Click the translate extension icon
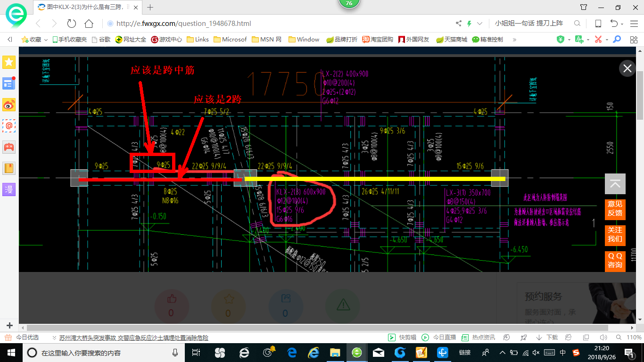The image size is (644, 362). point(579,40)
